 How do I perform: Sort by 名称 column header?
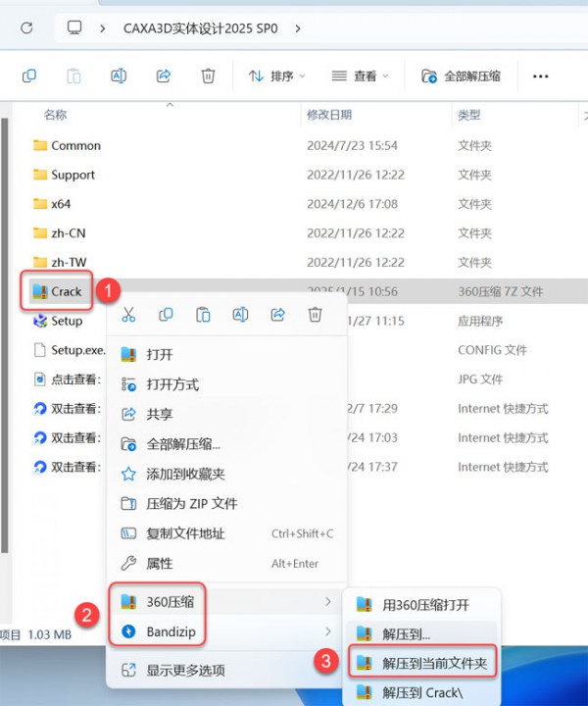55,116
